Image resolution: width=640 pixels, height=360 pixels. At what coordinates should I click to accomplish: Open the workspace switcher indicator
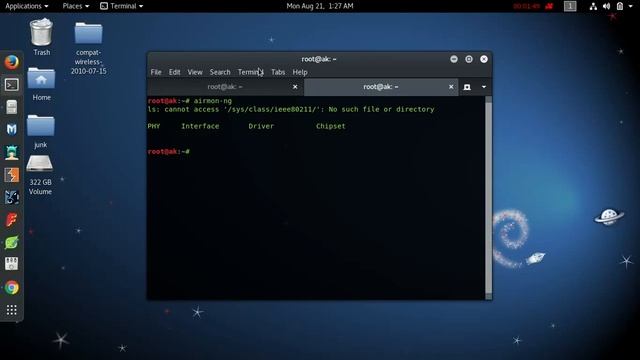tap(570, 6)
